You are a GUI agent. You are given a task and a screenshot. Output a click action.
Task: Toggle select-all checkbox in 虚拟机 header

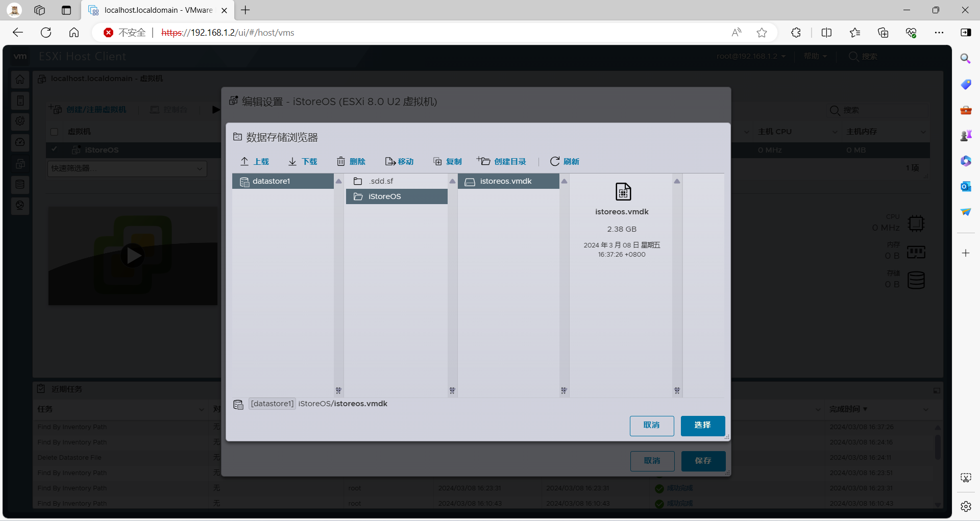54,132
